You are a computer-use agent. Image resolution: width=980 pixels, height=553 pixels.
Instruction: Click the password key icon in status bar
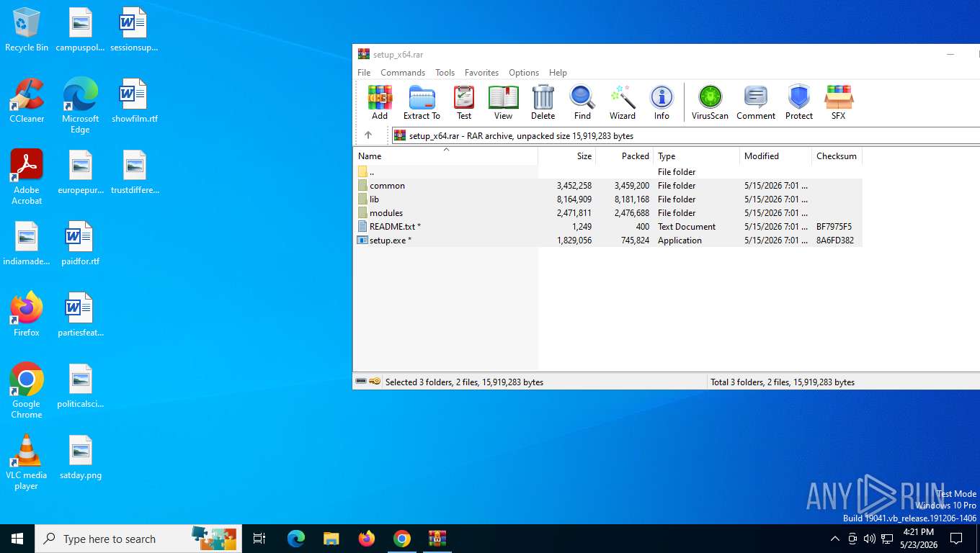tap(375, 382)
